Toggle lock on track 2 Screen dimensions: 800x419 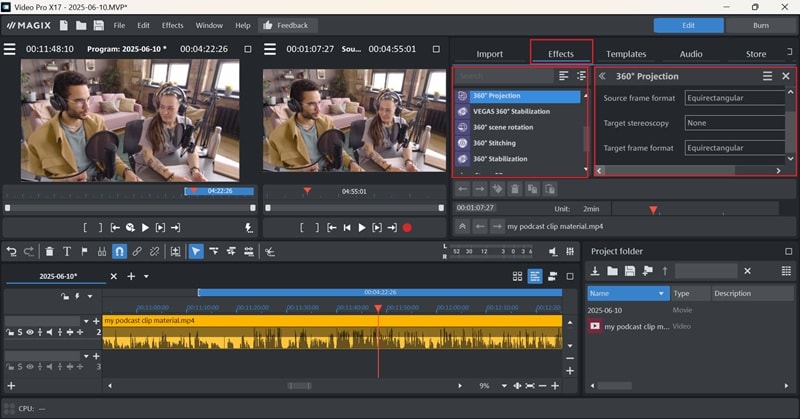10,332
